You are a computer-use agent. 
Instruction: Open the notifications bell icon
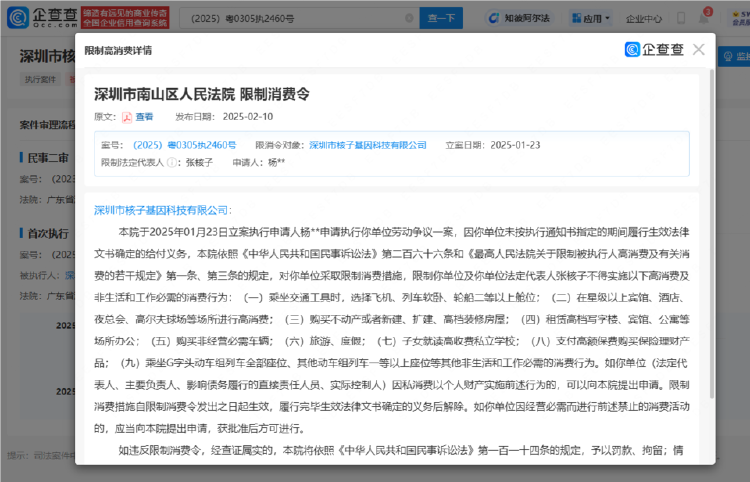coord(703,18)
